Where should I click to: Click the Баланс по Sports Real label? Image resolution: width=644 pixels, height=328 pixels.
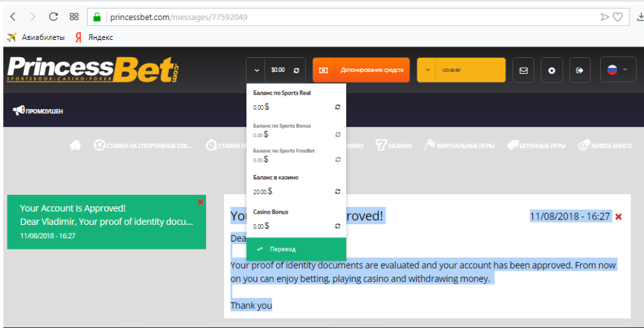282,93
